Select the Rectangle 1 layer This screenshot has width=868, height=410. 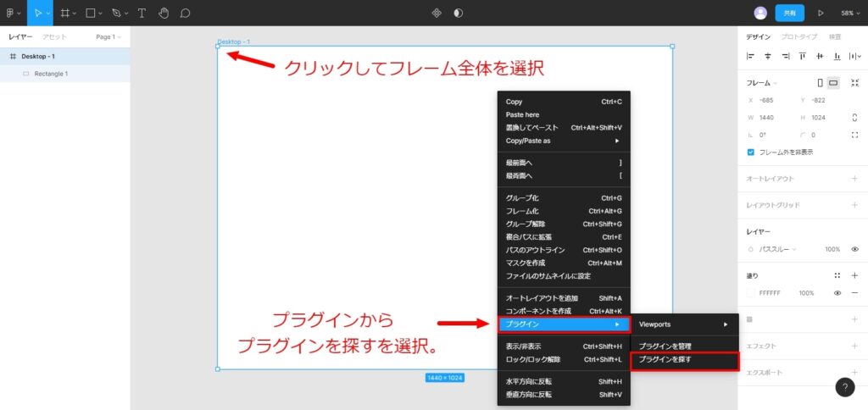pos(51,74)
